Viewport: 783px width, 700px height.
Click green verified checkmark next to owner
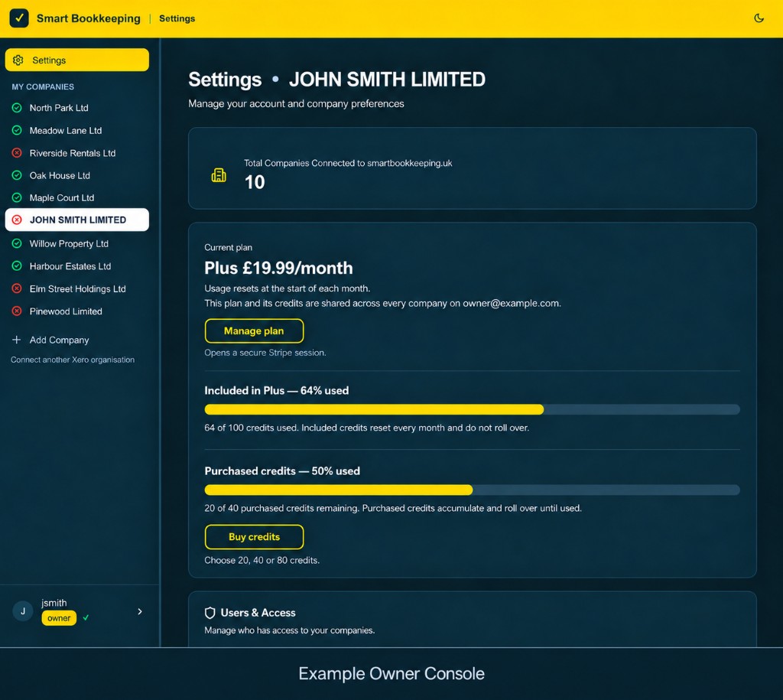point(86,618)
